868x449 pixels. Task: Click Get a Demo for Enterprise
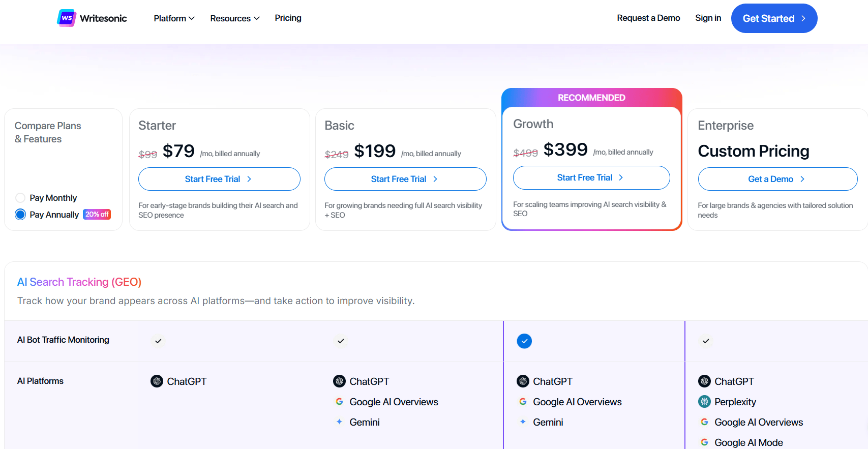click(x=777, y=179)
